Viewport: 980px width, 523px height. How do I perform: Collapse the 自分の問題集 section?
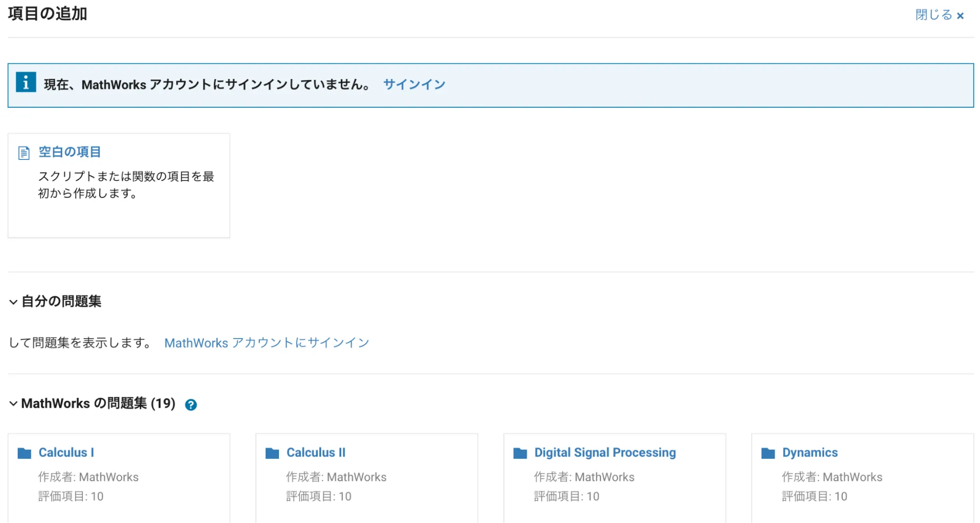pos(13,302)
